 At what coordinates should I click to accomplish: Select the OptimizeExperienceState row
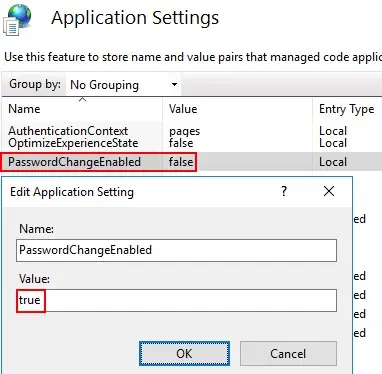pyautogui.click(x=192, y=143)
